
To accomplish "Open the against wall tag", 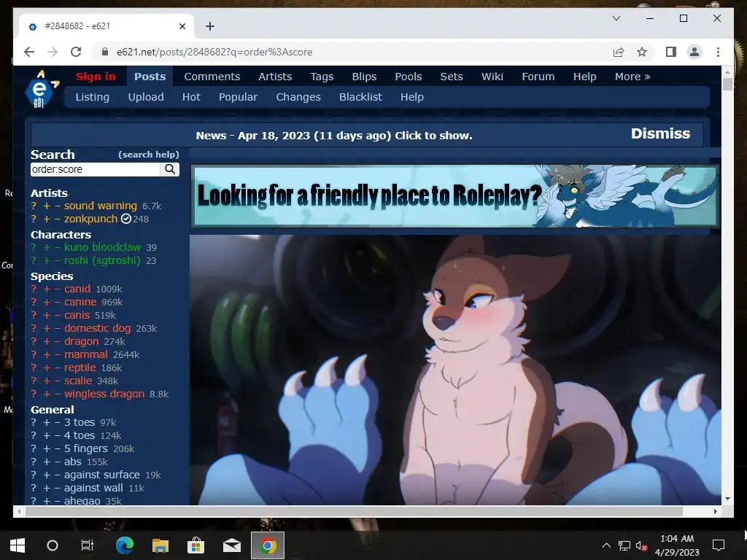I will 93,488.
